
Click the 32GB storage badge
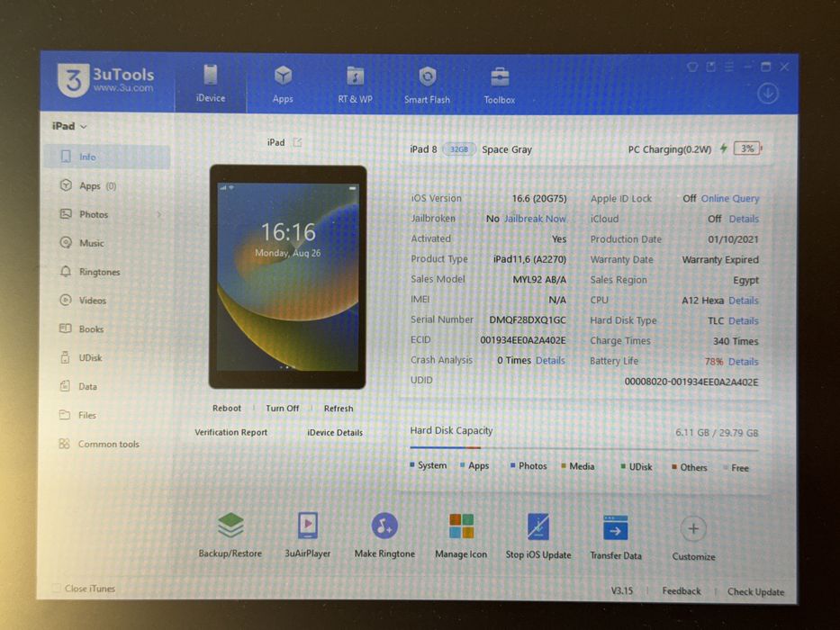(459, 149)
